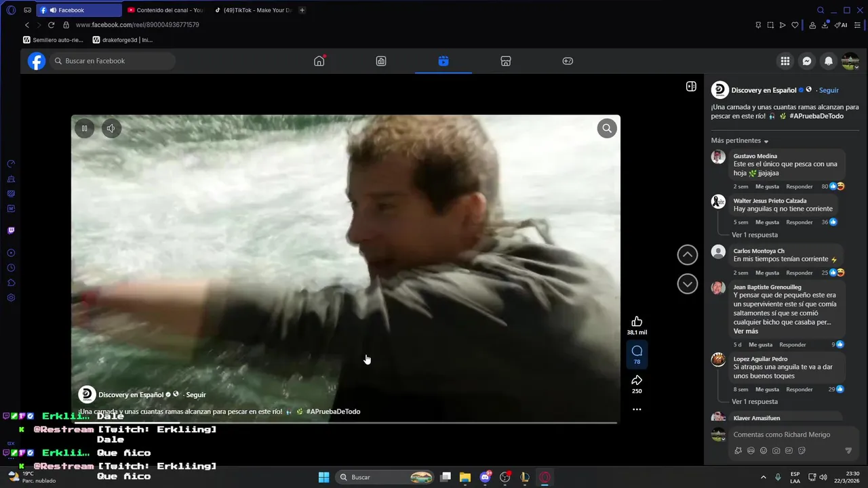
Task: Open the emoji picker in comment box
Action: tap(764, 451)
